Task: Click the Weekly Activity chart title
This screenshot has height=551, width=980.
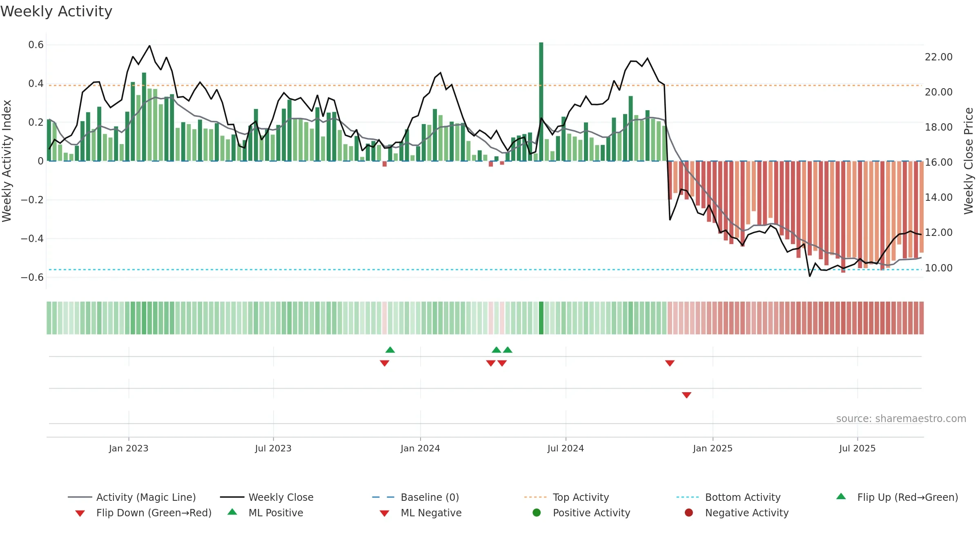Action: click(56, 11)
